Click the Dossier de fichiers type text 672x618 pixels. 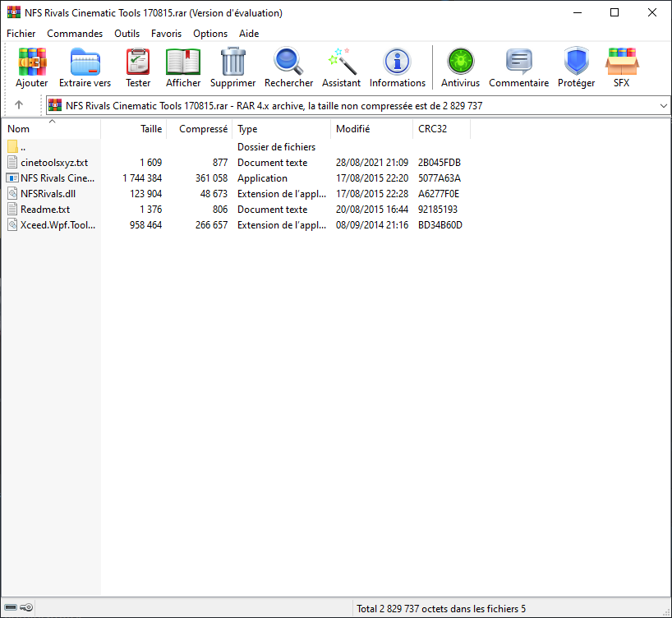pos(276,147)
